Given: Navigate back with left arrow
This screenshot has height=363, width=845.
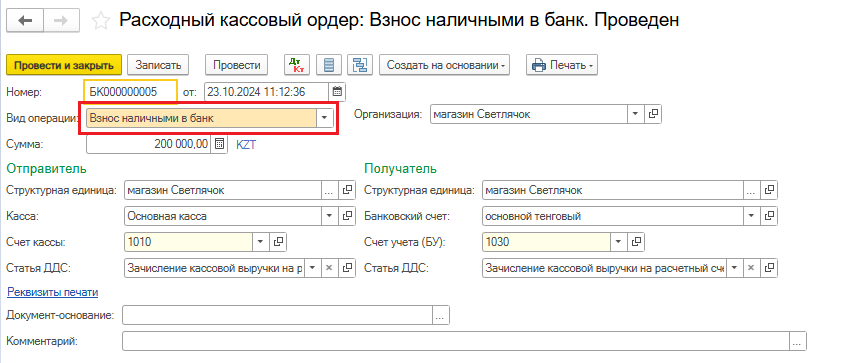Looking at the screenshot, I should [25, 20].
